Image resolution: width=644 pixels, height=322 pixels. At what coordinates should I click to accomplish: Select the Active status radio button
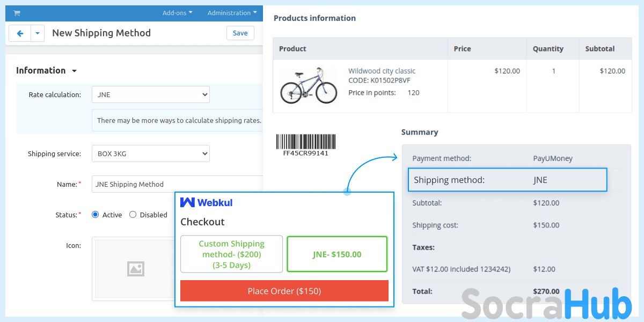click(96, 215)
